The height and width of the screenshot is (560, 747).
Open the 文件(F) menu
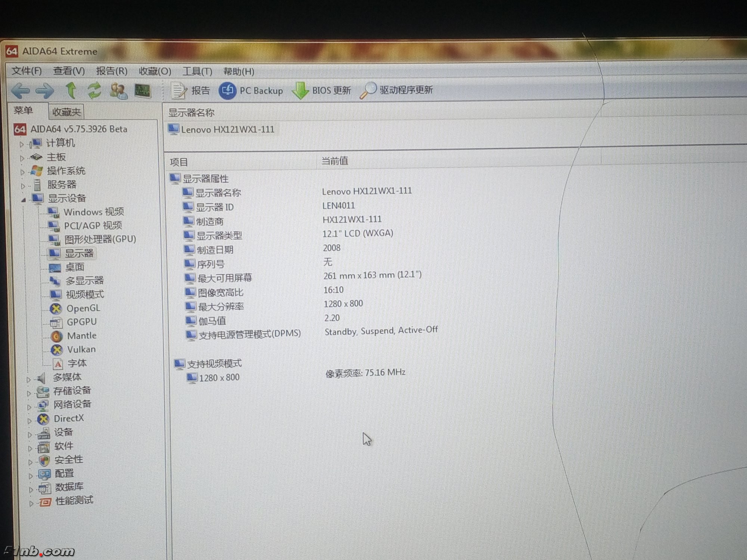[27, 71]
